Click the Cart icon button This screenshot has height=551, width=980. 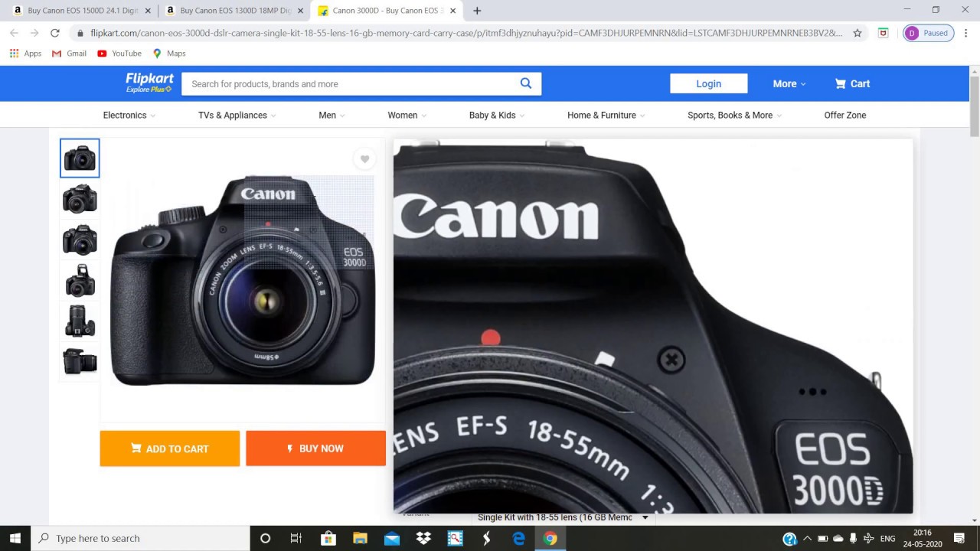(x=852, y=83)
